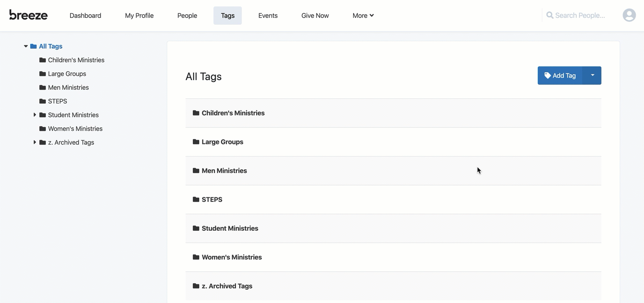
Task: Go to the Give Now tab
Action: pyautogui.click(x=315, y=16)
